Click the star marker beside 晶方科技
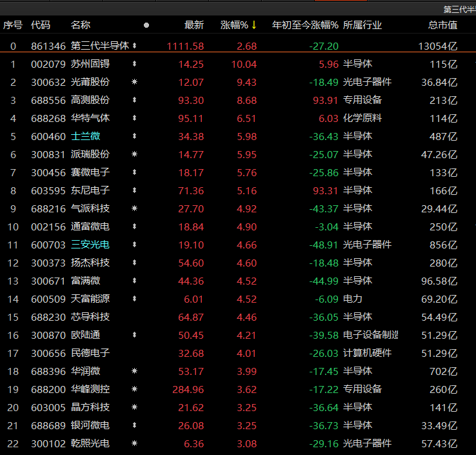 click(x=135, y=407)
